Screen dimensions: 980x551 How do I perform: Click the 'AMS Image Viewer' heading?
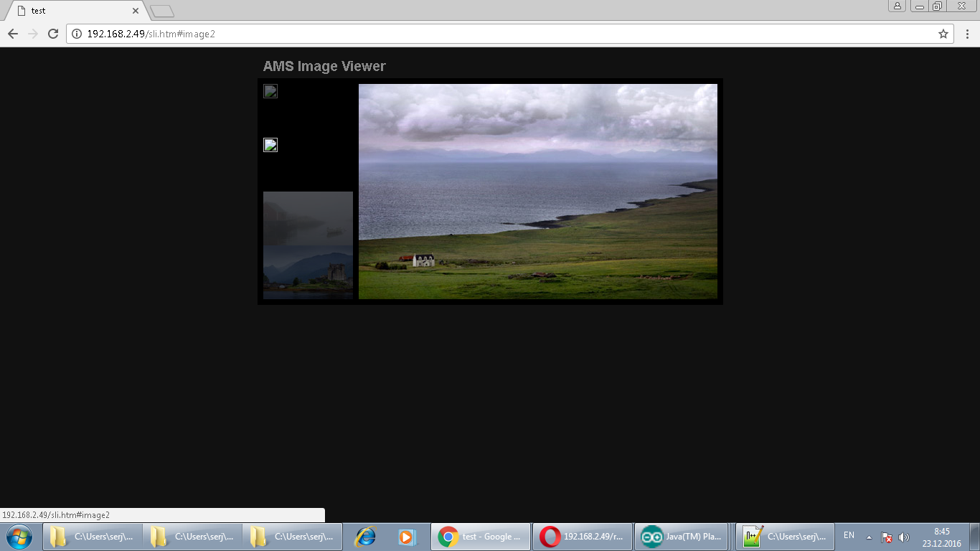pyautogui.click(x=324, y=66)
